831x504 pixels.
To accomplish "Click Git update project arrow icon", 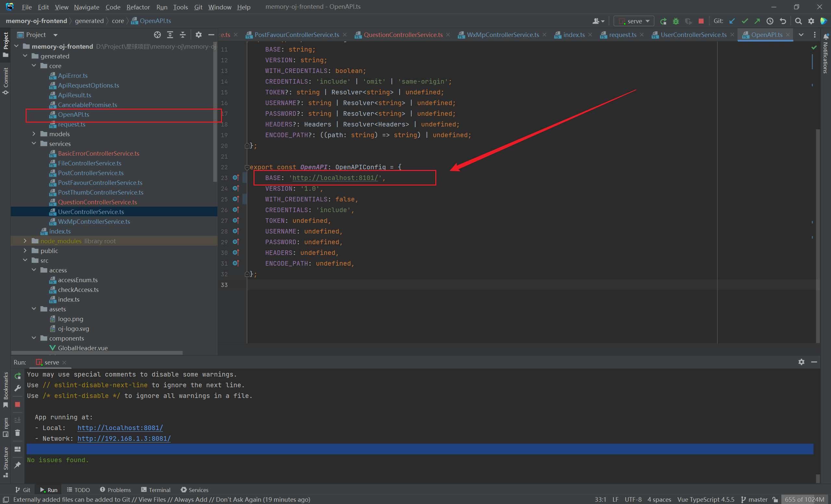I will click(732, 21).
